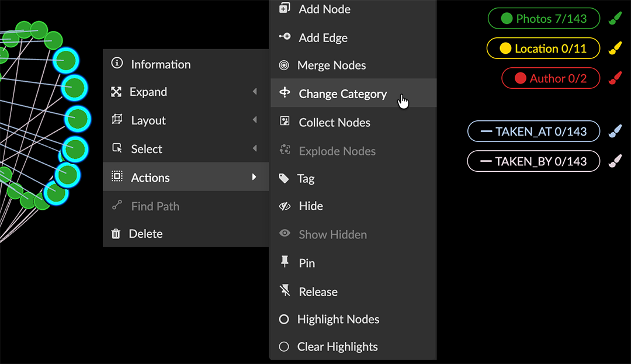Open the Layout submenu arrow
This screenshot has height=364, width=631.
(x=255, y=120)
